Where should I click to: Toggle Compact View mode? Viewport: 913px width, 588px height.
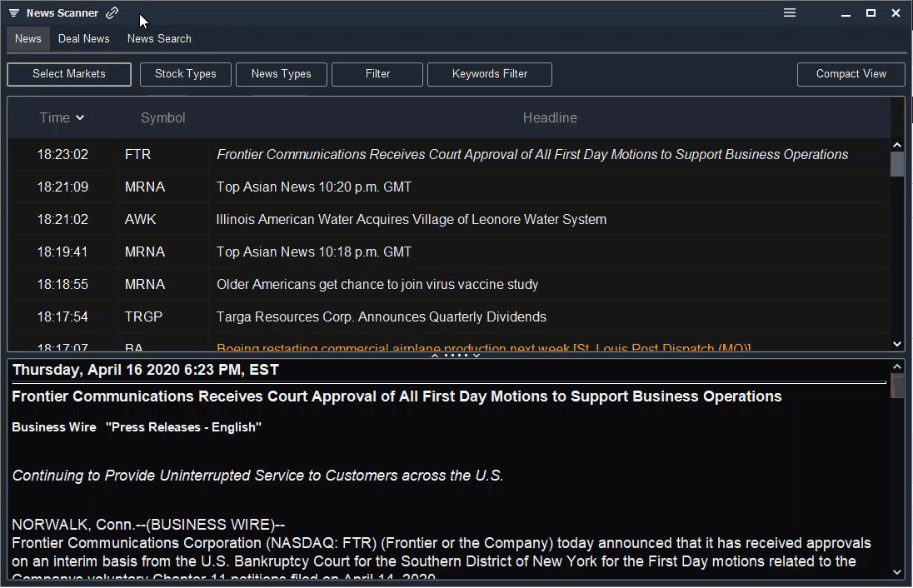[x=851, y=74]
